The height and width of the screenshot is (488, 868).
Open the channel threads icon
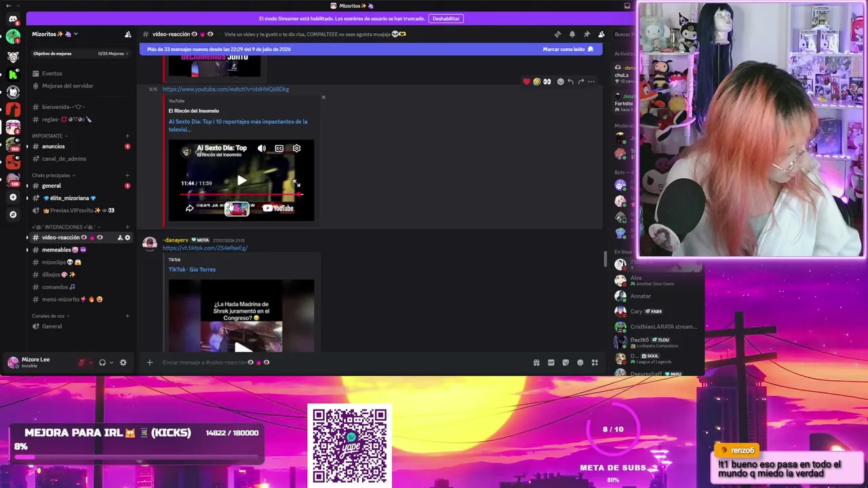(x=557, y=34)
